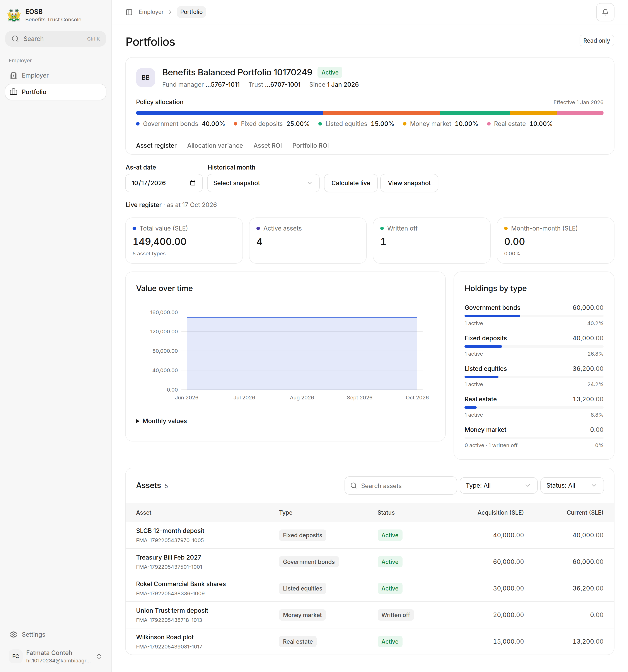
Task: Click the search magnifier icon in sidebar
Action: [x=15, y=39]
